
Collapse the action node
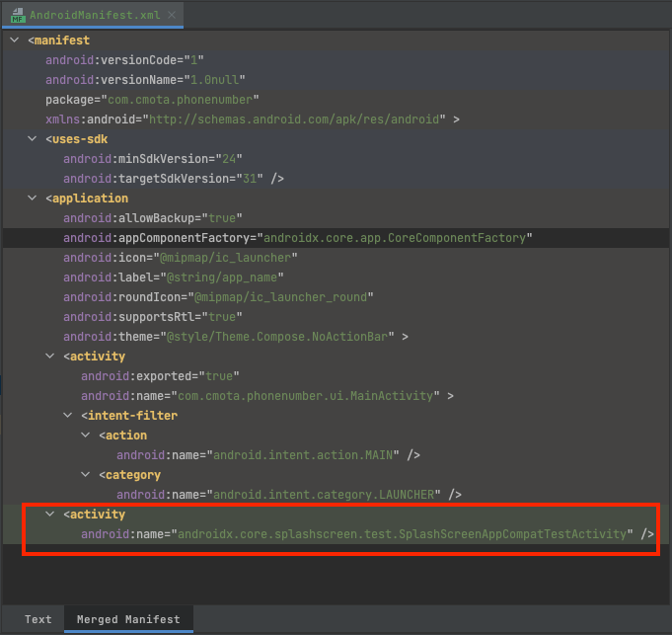pyautogui.click(x=86, y=435)
